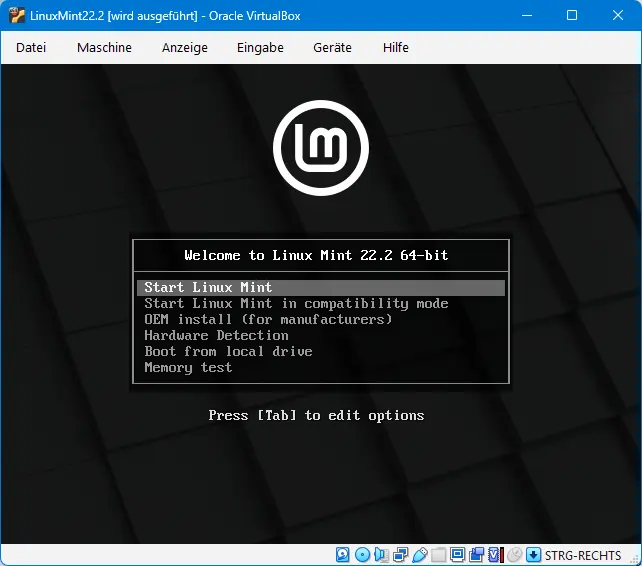
Task: Open the Hilfe menu
Action: tap(396, 48)
